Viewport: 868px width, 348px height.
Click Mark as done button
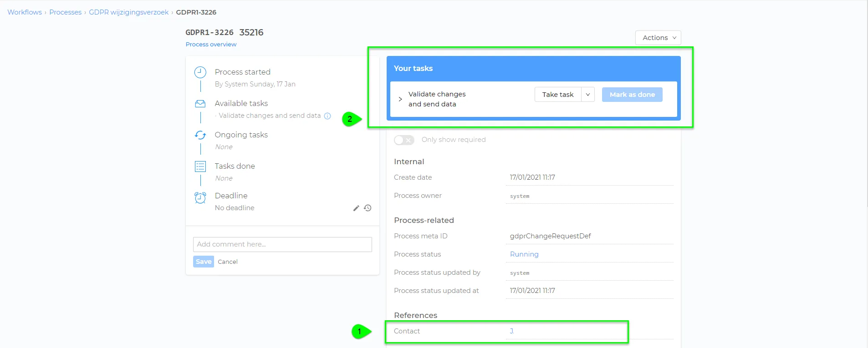[x=632, y=95]
